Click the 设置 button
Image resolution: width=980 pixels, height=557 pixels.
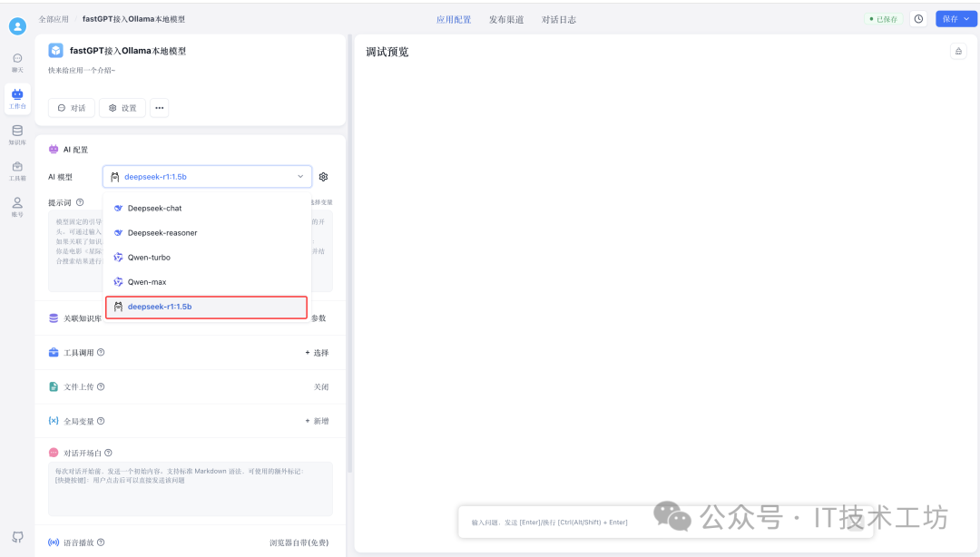pos(122,108)
